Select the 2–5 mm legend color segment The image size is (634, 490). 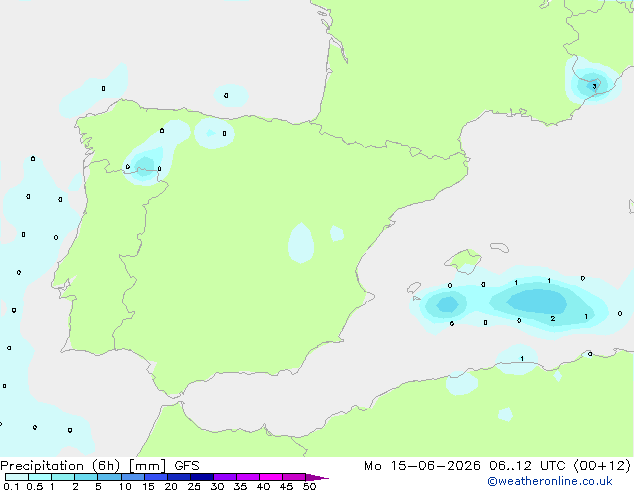86,477
